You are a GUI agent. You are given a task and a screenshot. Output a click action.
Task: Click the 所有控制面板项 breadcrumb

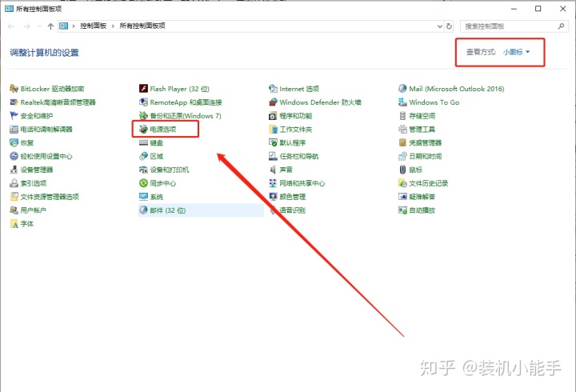(x=142, y=26)
